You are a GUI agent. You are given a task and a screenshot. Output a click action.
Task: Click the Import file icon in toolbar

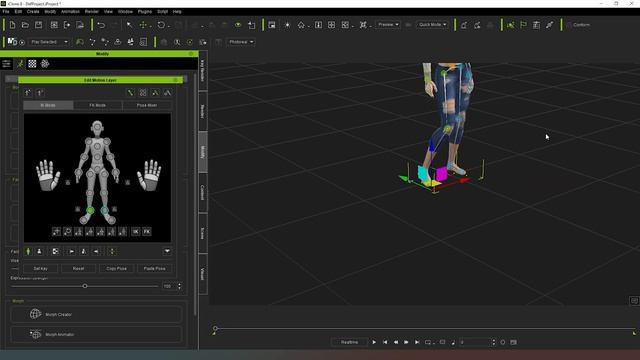point(67,25)
